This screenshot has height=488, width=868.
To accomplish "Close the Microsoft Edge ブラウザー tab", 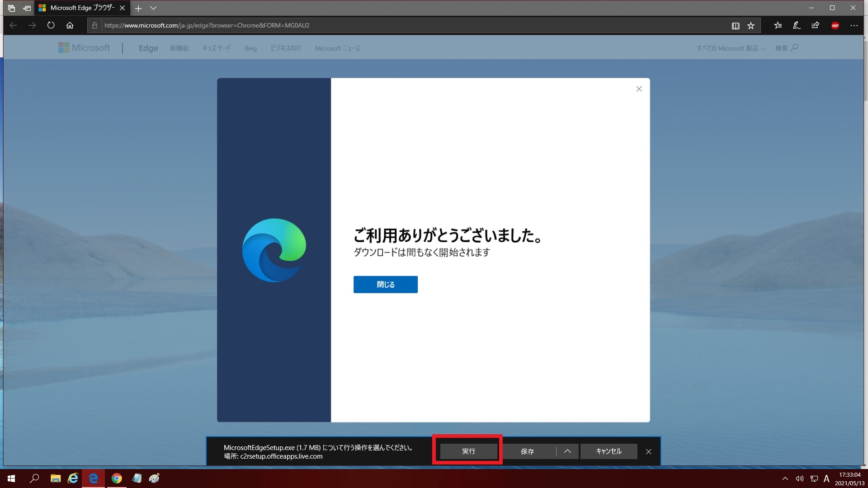I will coord(122,8).
